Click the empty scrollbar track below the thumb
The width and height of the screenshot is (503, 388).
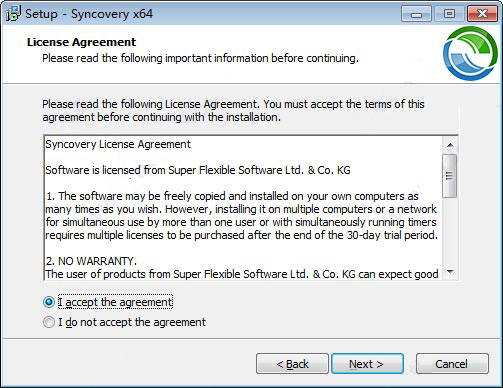click(x=450, y=231)
